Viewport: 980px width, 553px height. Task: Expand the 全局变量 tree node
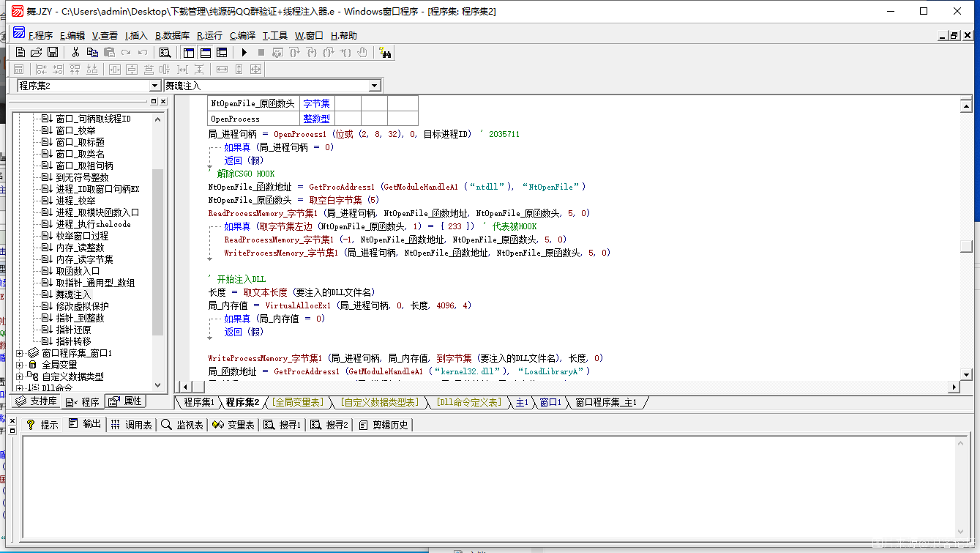tap(20, 365)
